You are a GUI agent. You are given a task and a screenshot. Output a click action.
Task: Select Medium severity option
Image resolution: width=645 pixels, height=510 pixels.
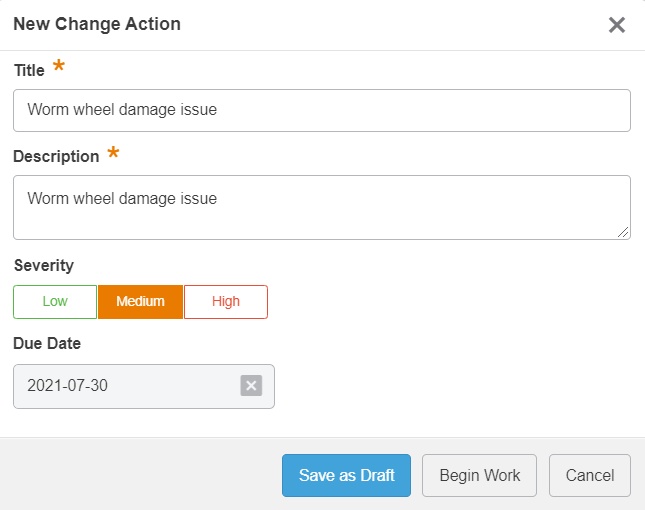point(140,302)
